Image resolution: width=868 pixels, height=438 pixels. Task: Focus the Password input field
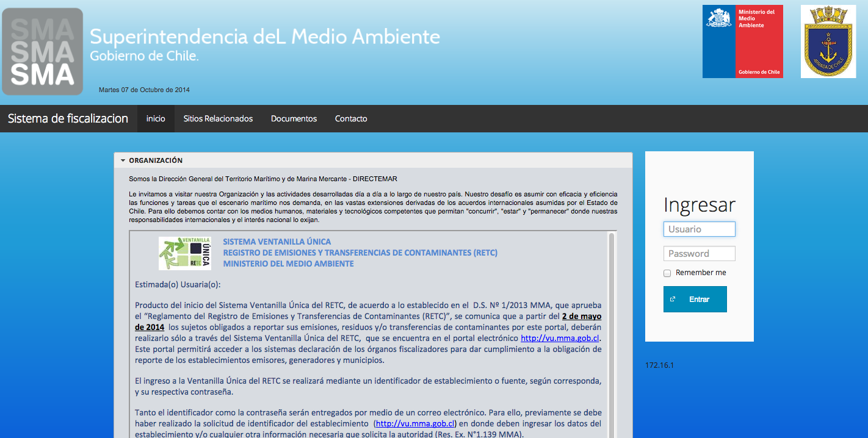pos(699,254)
